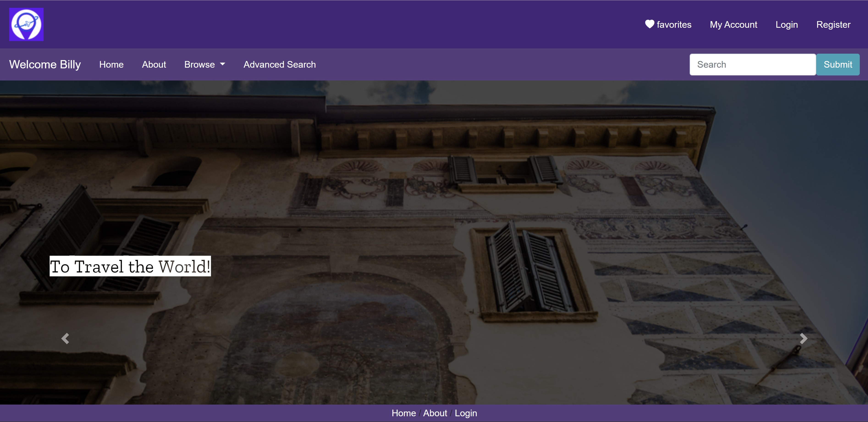Image resolution: width=868 pixels, height=422 pixels.
Task: Go to previous carousel slide arrow
Action: [x=65, y=339]
